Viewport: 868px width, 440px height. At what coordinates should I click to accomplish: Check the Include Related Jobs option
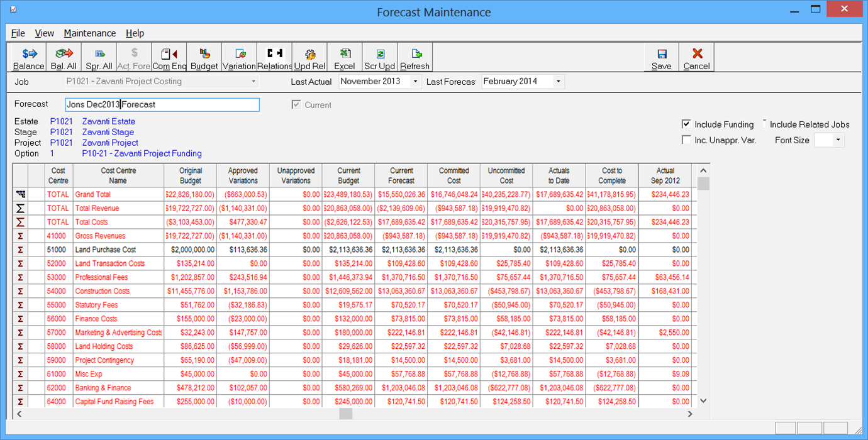tap(764, 124)
